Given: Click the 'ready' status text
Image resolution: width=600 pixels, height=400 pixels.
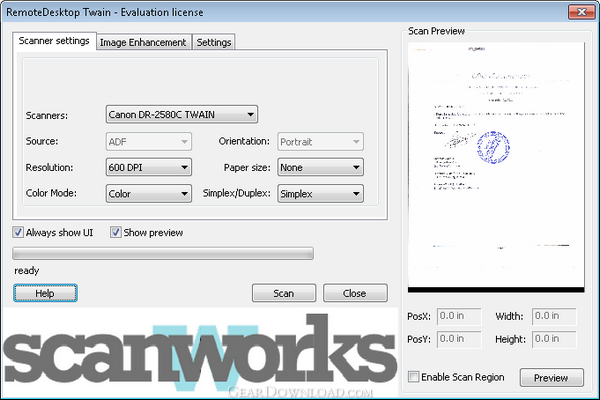Looking at the screenshot, I should point(27,271).
